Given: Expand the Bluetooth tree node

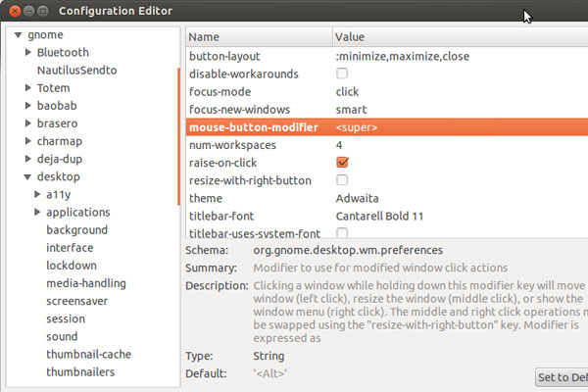Looking at the screenshot, I should tap(28, 53).
